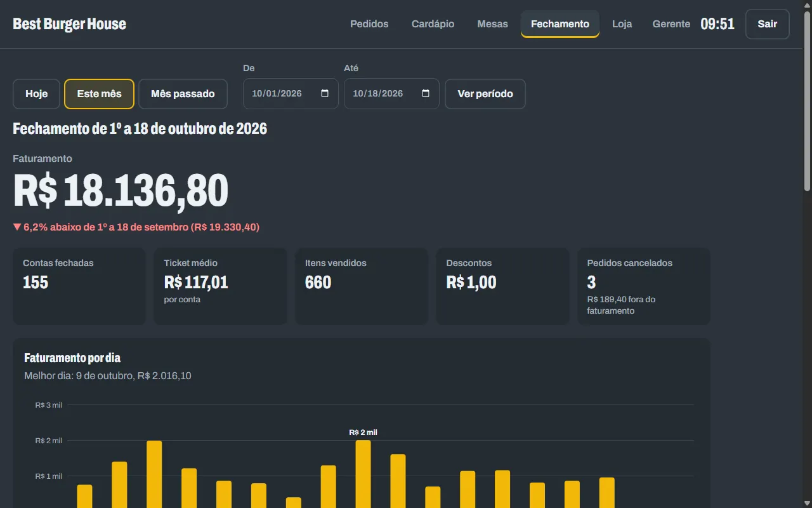
Task: Click the 'Melhor dia: 9 de outubro' subtitle
Action: [x=108, y=376]
